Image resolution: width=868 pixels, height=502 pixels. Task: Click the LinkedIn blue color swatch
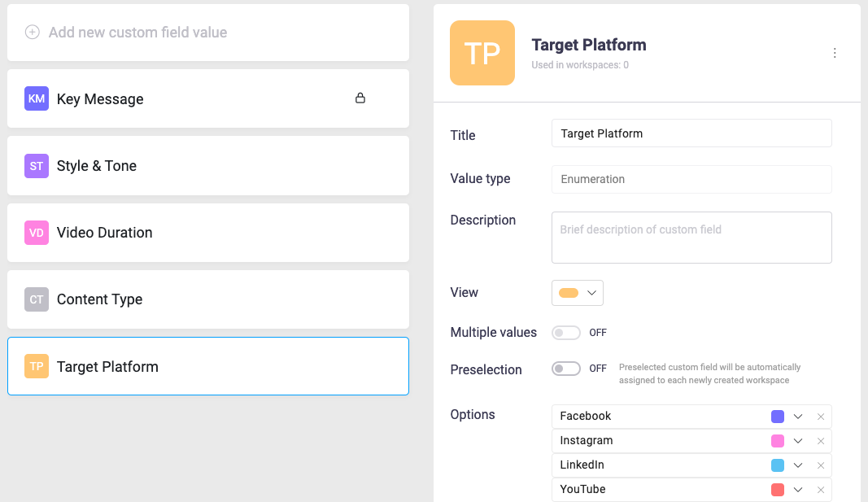point(778,465)
